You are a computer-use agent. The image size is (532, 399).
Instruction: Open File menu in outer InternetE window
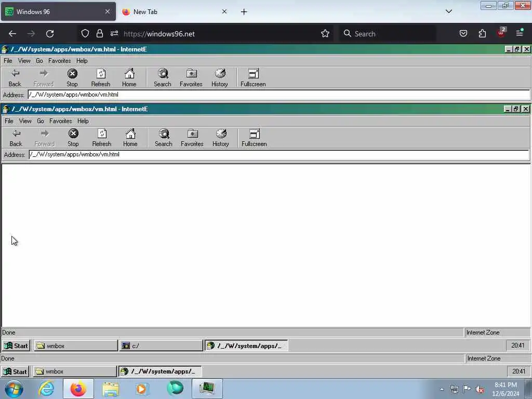tap(8, 61)
